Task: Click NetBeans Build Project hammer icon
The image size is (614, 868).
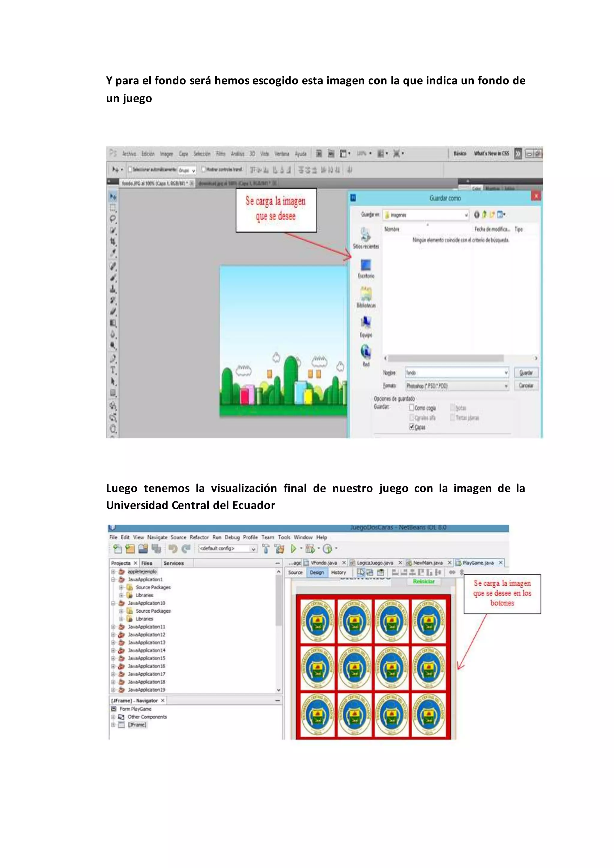Action: (266, 548)
